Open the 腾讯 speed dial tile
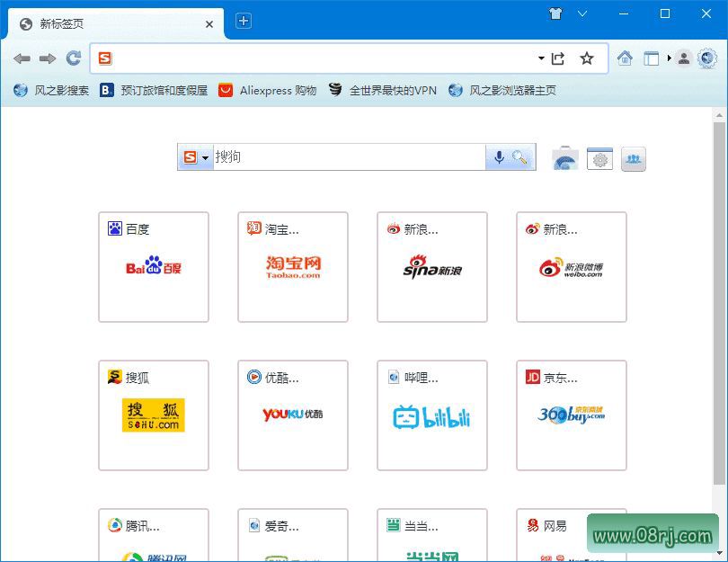 (154, 535)
